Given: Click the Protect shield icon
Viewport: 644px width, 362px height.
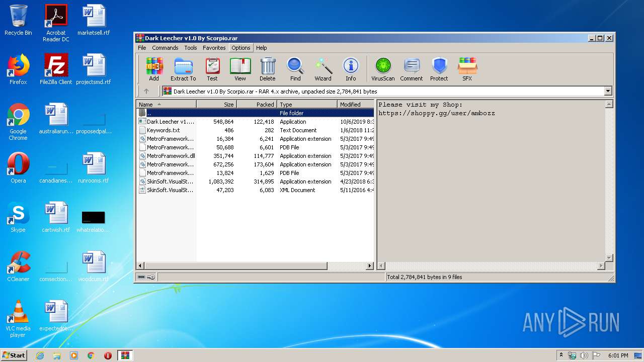Looking at the screenshot, I should [439, 69].
